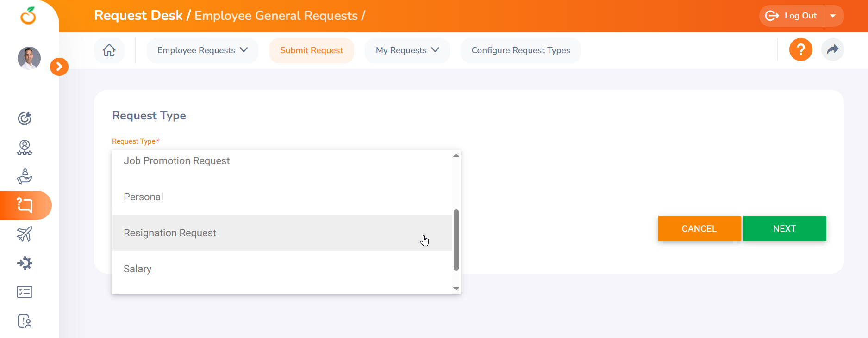Open the employee star-rating sidebar icon

coord(25,147)
